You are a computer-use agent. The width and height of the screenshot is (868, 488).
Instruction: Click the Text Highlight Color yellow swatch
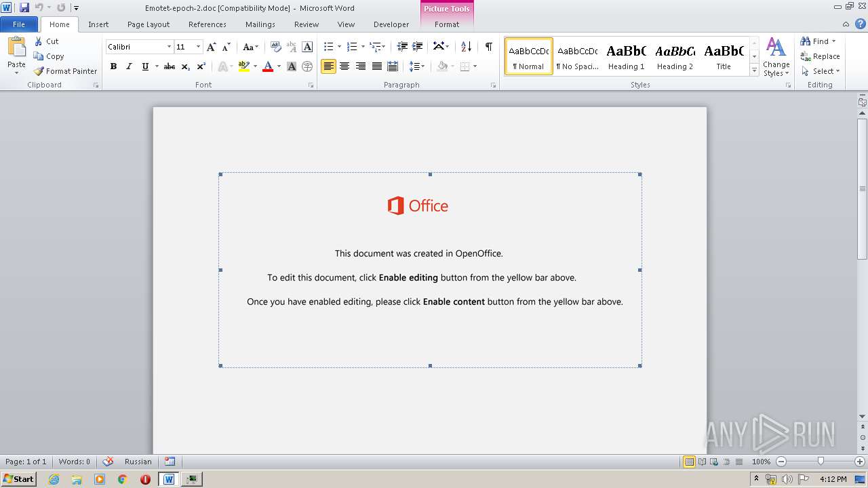(x=244, y=66)
